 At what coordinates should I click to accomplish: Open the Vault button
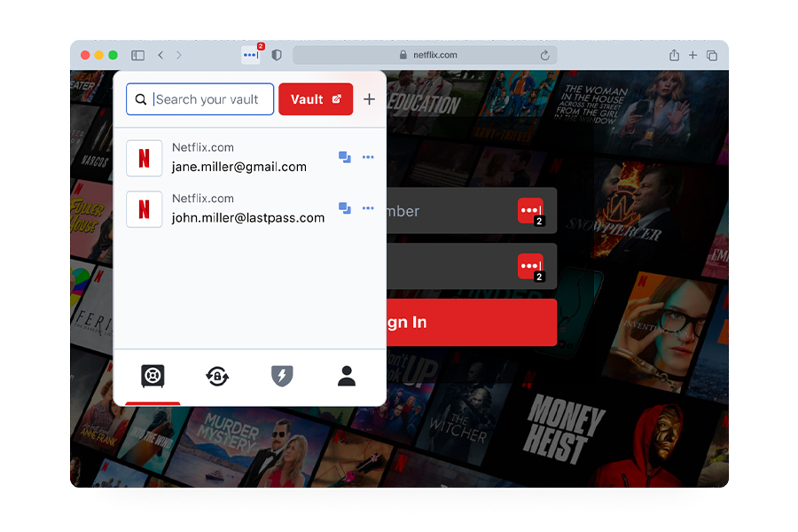tap(316, 99)
